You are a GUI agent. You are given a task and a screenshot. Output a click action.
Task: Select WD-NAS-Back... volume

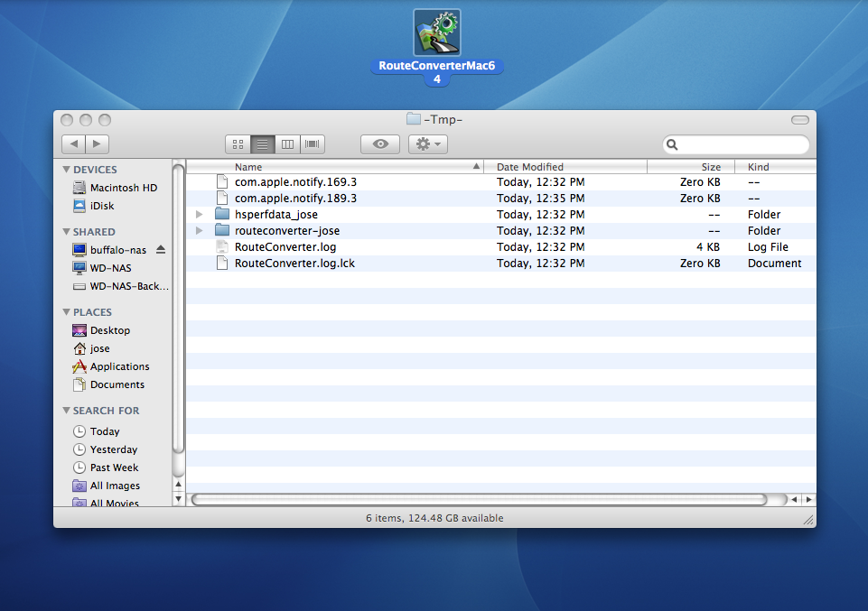121,286
